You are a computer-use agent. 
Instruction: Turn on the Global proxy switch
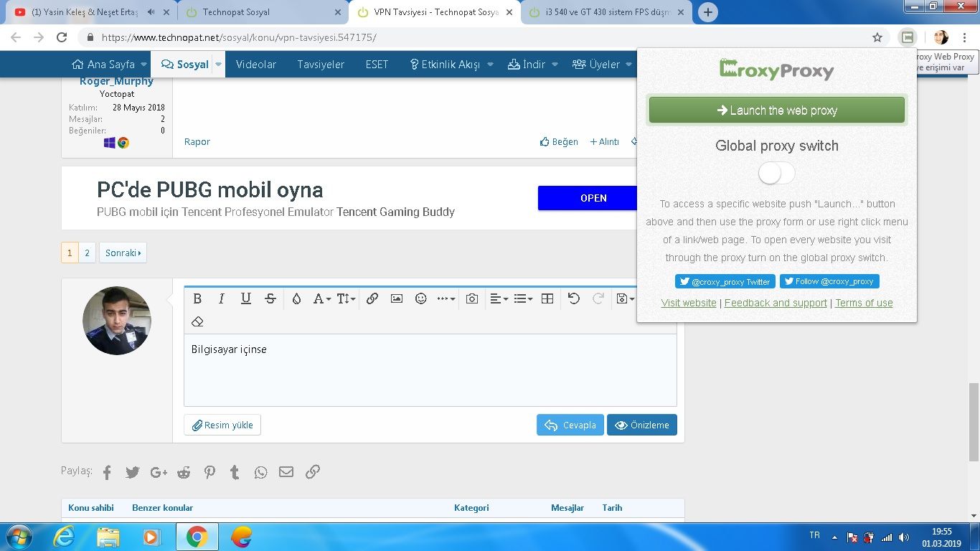[777, 173]
